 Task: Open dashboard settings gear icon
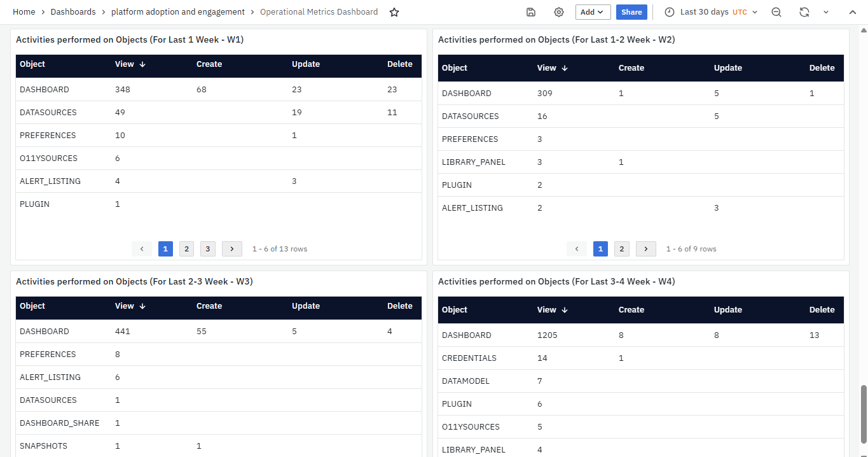tap(559, 12)
